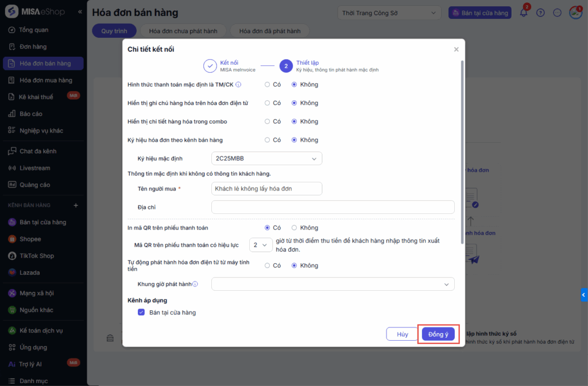The image size is (588, 386).
Task: Select Có for Ký hiệu theo kênh bán hàng
Action: 267,140
